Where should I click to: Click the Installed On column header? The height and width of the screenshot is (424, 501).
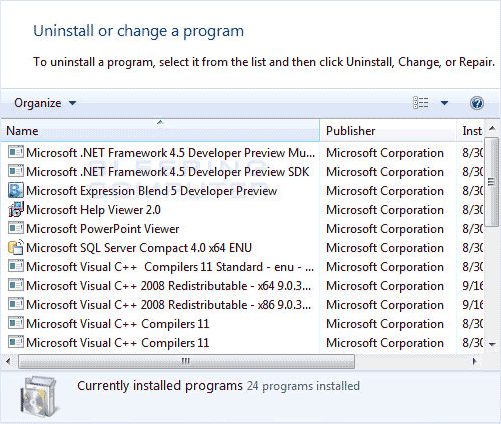coord(471,131)
